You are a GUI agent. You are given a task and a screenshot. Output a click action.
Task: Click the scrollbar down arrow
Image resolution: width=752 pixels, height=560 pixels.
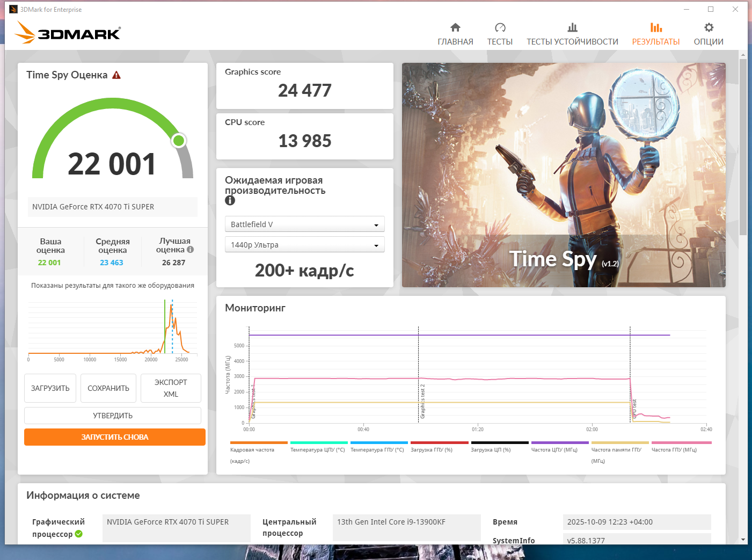point(743,540)
